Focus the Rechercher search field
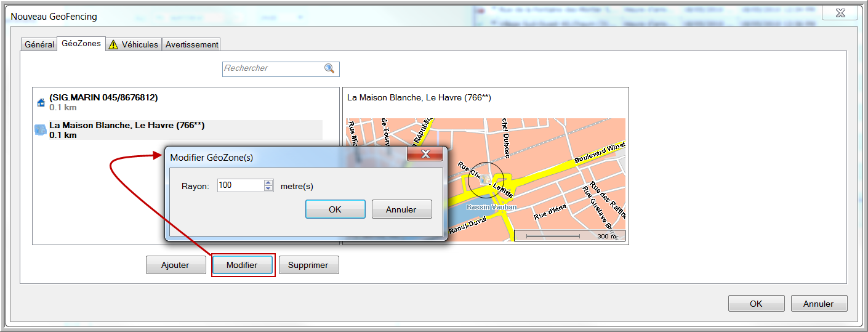868x332 pixels. [272, 68]
